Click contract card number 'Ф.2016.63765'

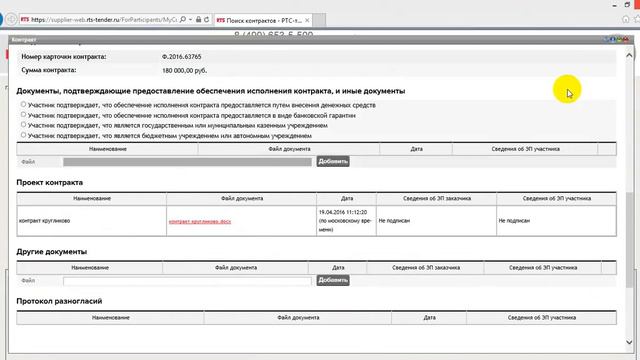[182, 57]
